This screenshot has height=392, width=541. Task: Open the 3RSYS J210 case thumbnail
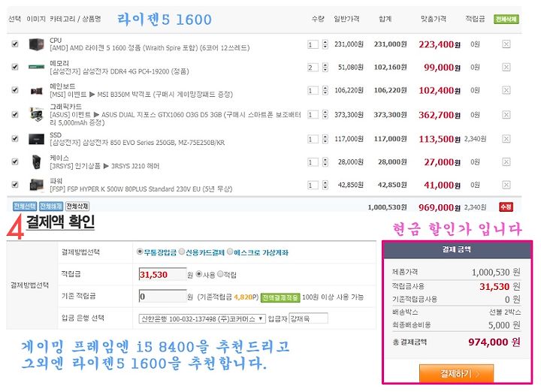[x=36, y=161]
